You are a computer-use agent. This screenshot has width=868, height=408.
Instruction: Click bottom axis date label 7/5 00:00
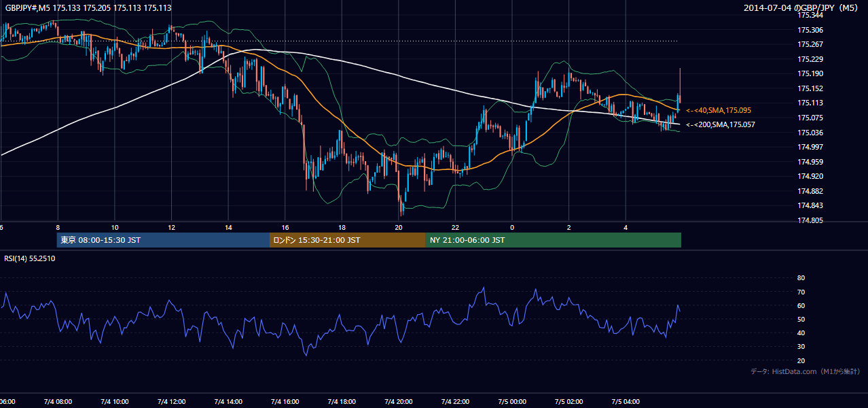click(x=512, y=401)
